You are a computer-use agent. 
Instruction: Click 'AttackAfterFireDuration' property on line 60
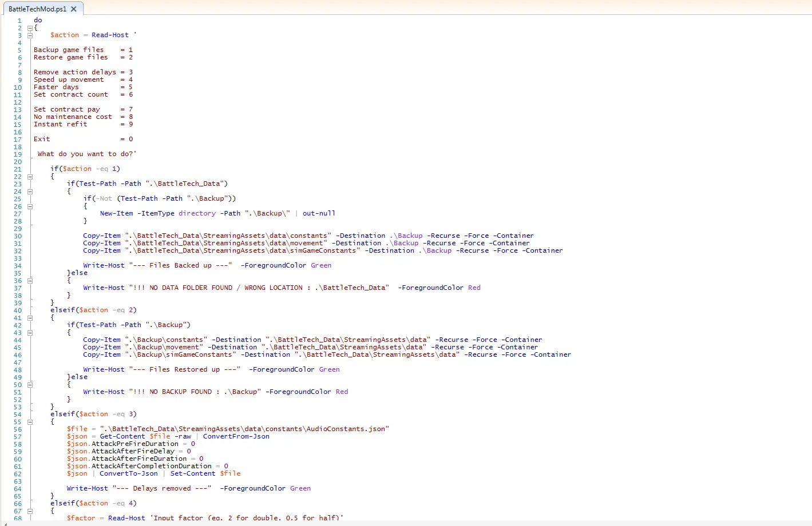139,459
